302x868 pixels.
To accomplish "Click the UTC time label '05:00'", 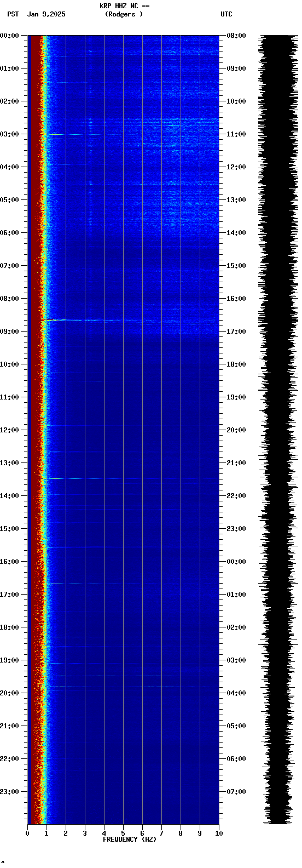I will click(236, 726).
